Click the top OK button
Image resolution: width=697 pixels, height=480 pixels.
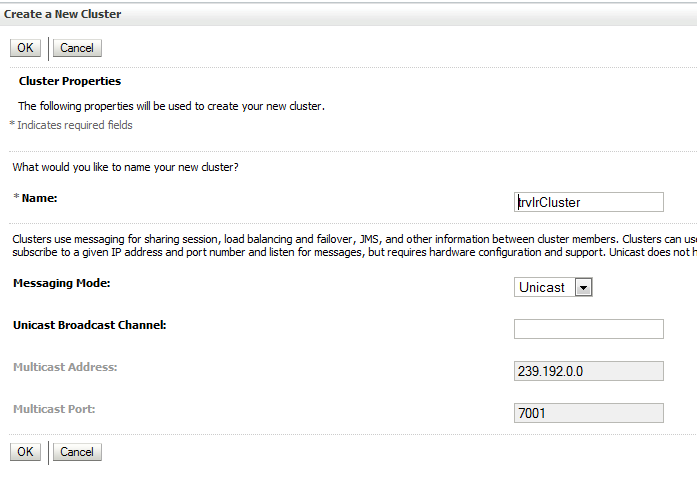tap(25, 48)
